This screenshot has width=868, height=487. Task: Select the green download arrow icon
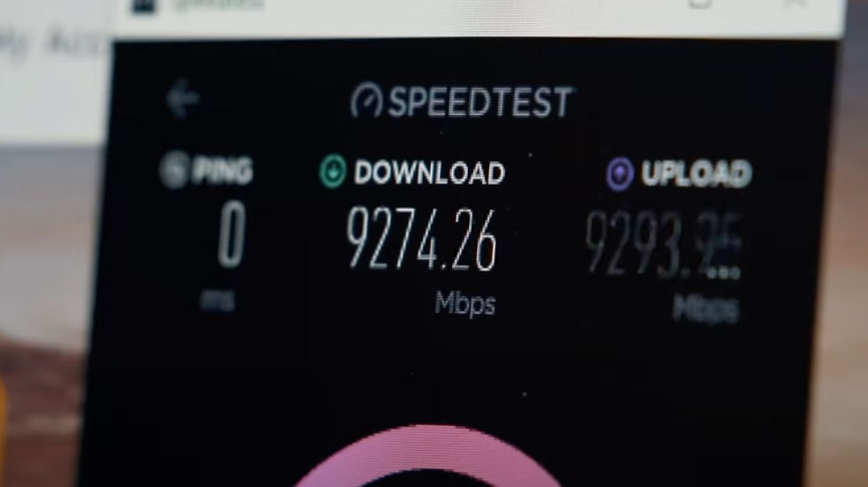point(333,171)
